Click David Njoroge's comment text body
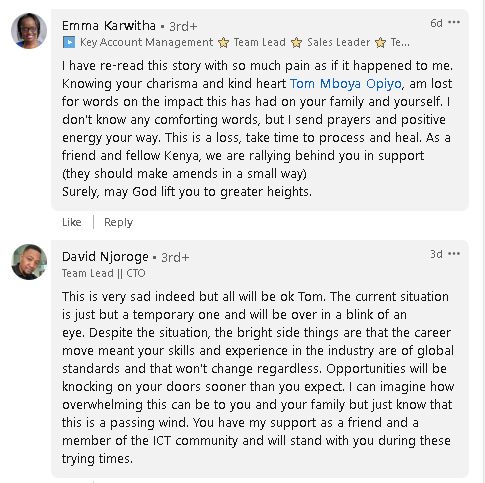 [x=258, y=378]
